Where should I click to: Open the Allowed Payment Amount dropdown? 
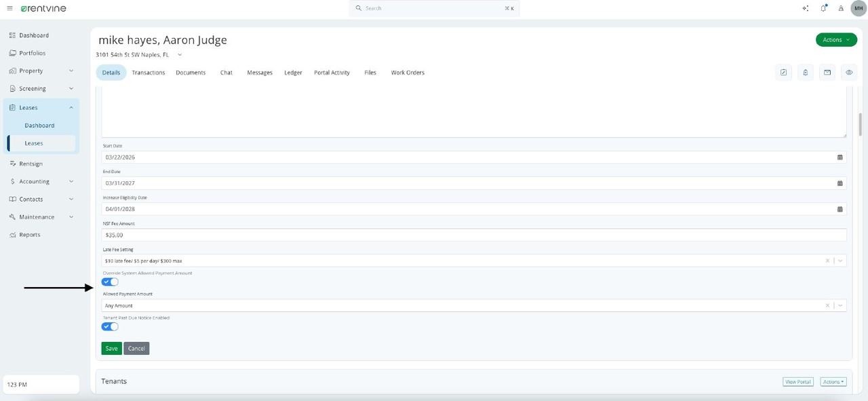tap(841, 305)
